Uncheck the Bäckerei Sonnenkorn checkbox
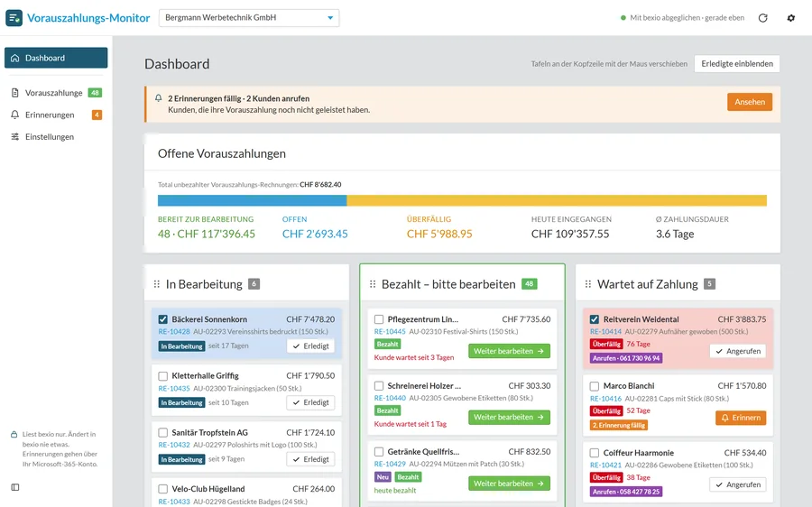 [163, 319]
